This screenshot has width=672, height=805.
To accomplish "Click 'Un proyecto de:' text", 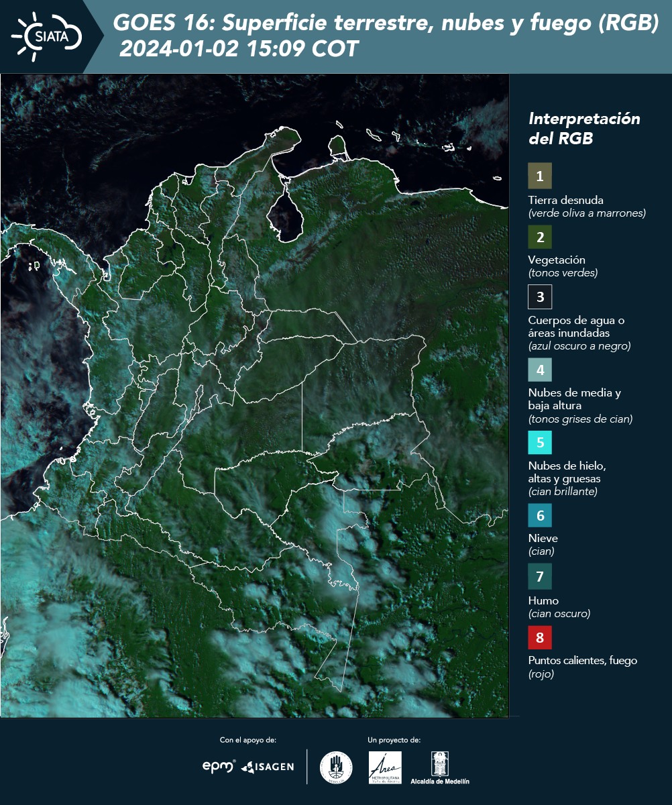I will 394,740.
